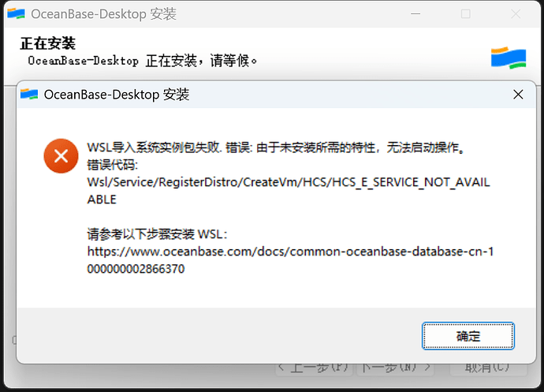Click the installer window's title bar OceanBase icon

coord(15,14)
